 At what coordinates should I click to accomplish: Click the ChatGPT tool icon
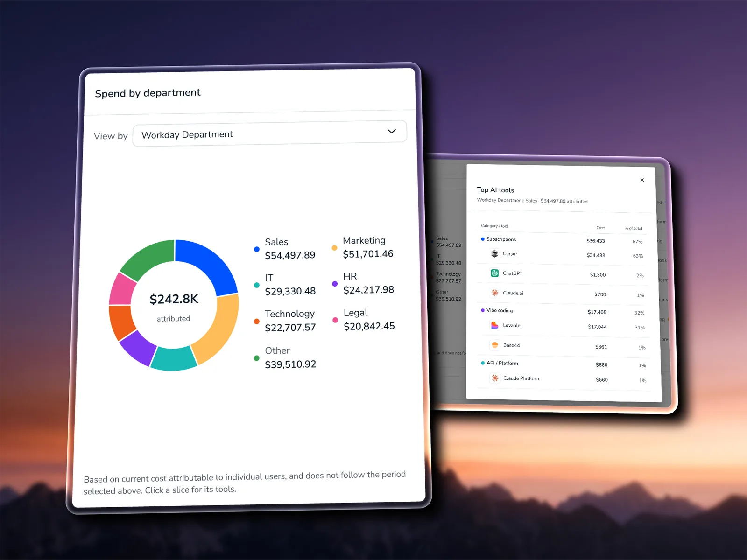(495, 273)
